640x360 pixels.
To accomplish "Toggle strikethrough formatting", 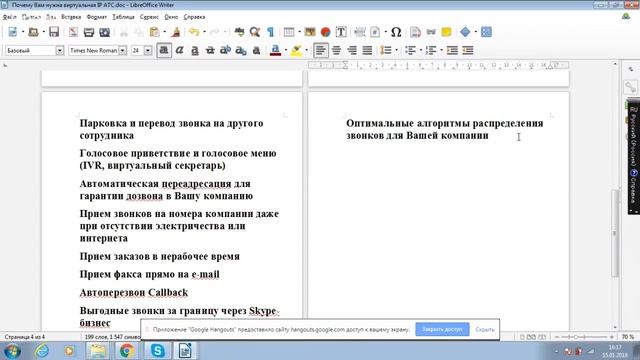I will pyautogui.click(x=210, y=50).
